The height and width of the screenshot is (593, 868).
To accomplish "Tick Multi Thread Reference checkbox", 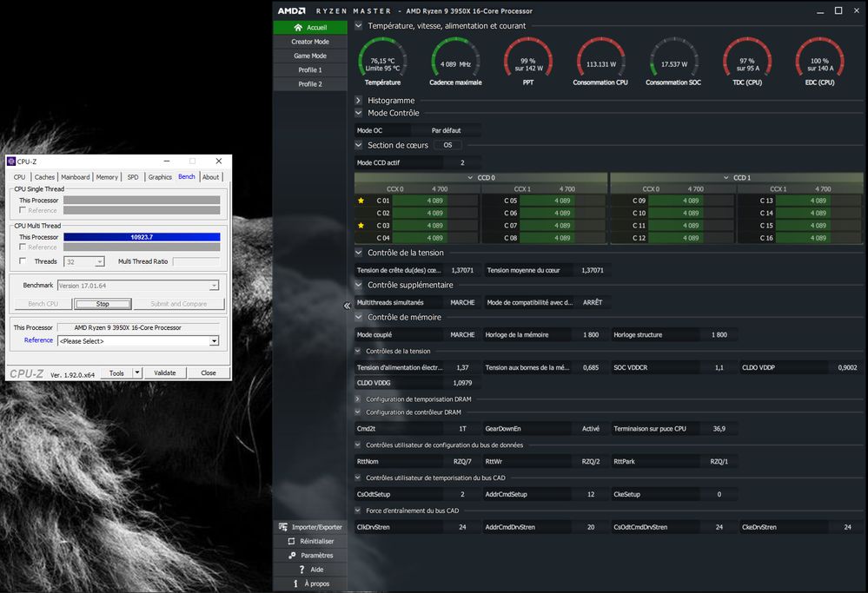I will [x=22, y=247].
